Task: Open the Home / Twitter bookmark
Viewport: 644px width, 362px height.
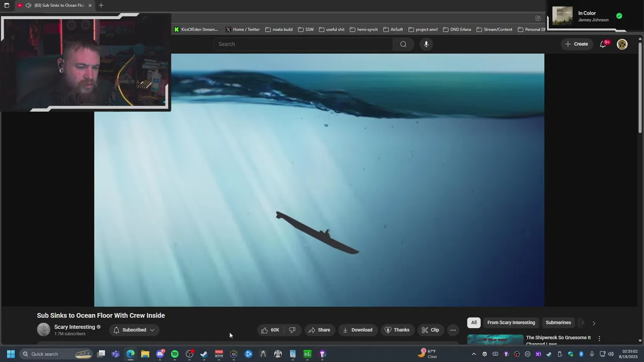Action: [x=243, y=30]
